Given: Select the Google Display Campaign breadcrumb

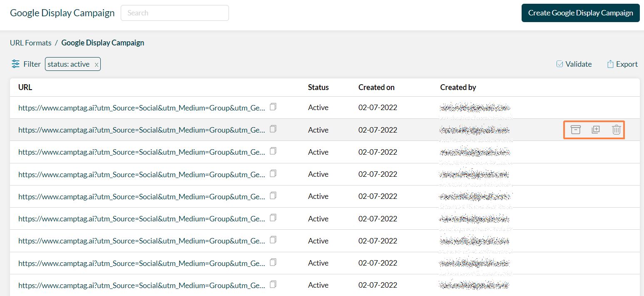Looking at the screenshot, I should pyautogui.click(x=102, y=43).
